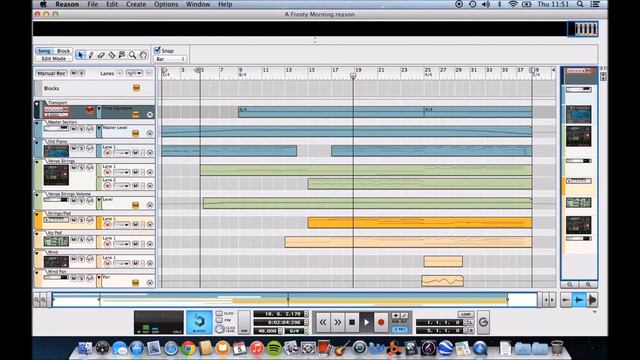
Task: Toggle record enable on Strings/Pad Lane 1
Action: [x=107, y=224]
